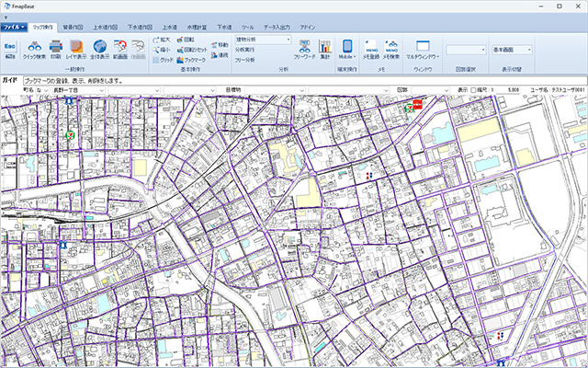This screenshot has width=588, height=368.
Task: Open メモ登録 memo icon
Action: 372,48
